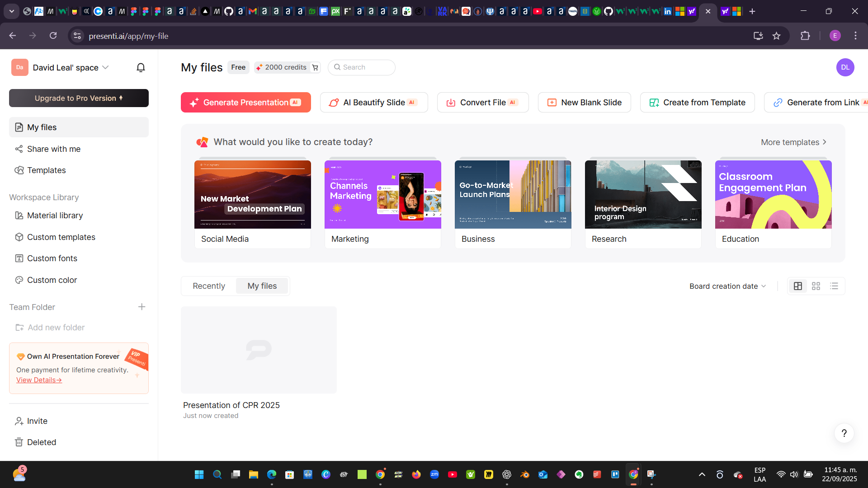Follow the View Details link
The height and width of the screenshot is (488, 868).
(x=39, y=380)
